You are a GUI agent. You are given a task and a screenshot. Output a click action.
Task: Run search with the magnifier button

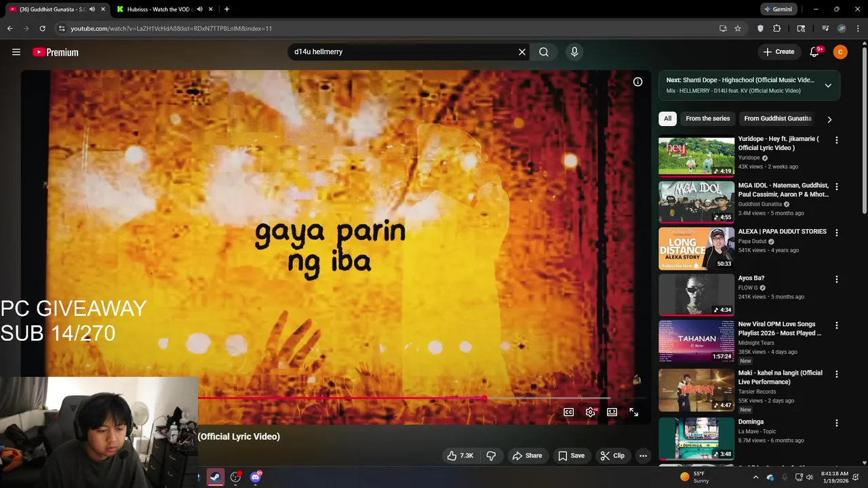point(544,52)
